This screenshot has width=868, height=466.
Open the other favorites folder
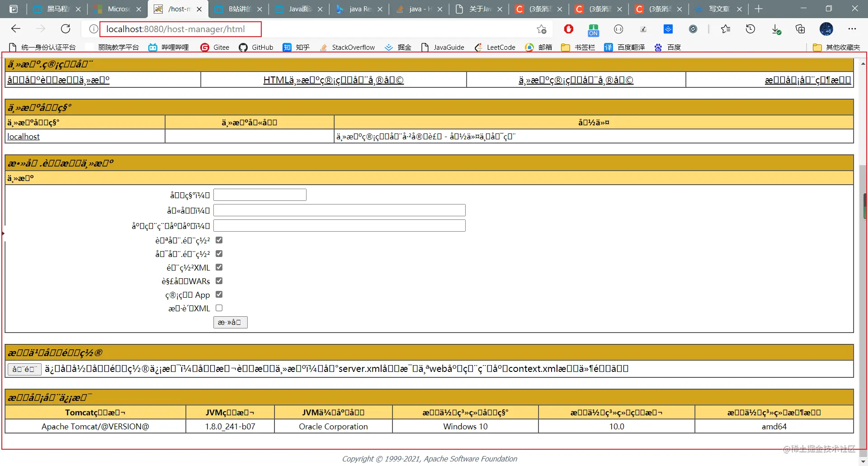point(836,47)
